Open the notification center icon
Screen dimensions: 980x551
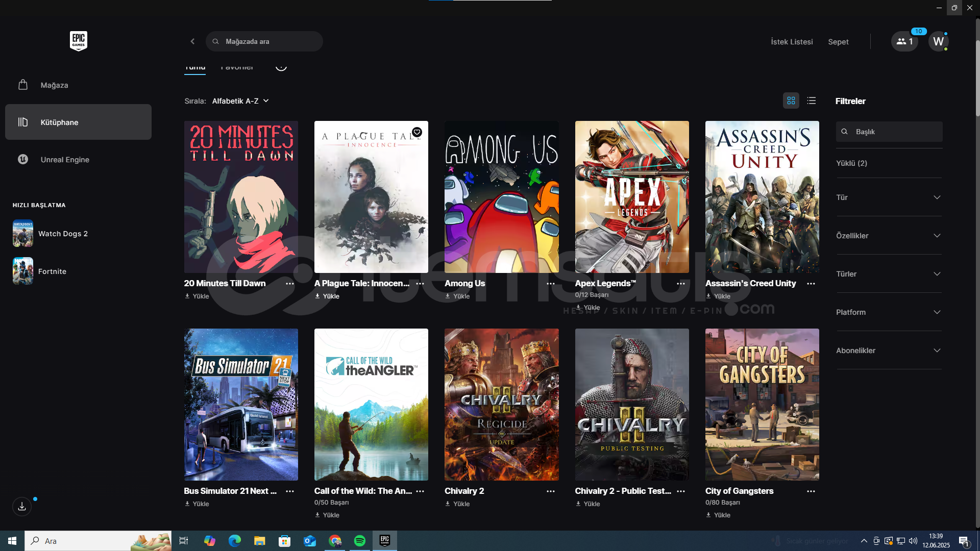click(964, 541)
